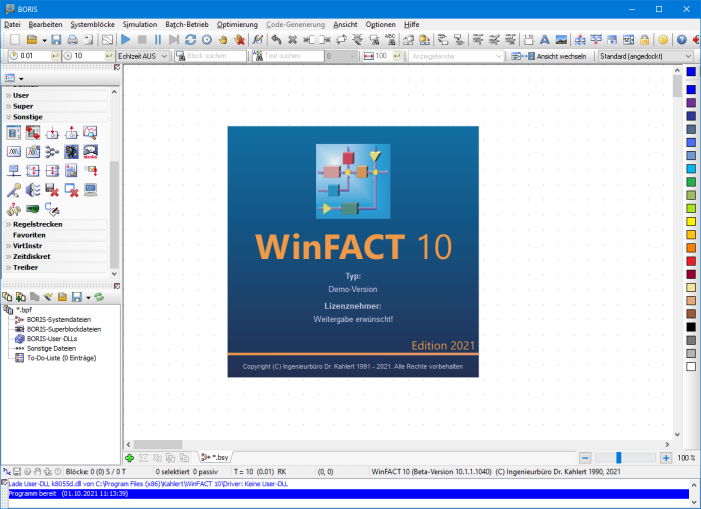The width and height of the screenshot is (701, 509).
Task: Click the insert picture icon in toolbar
Action: pyautogui.click(x=561, y=40)
